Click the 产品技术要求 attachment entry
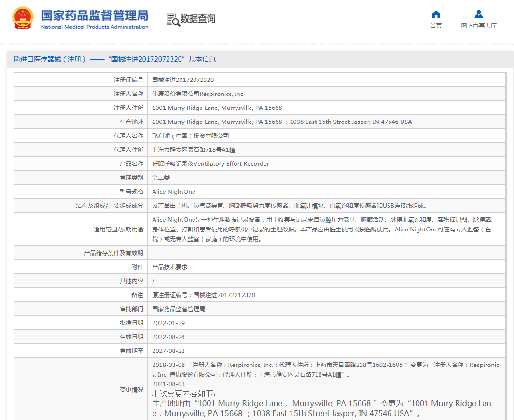 (170, 267)
